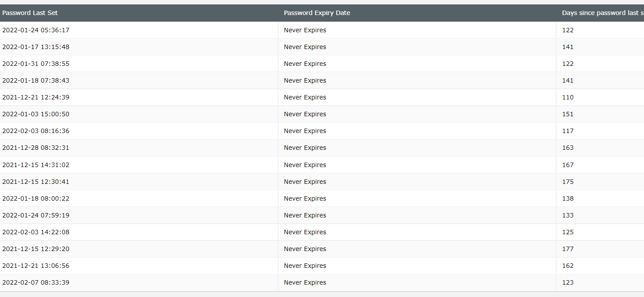The height and width of the screenshot is (297, 644).
Task: Sort by Password Last Set column header
Action: pyautogui.click(x=30, y=13)
